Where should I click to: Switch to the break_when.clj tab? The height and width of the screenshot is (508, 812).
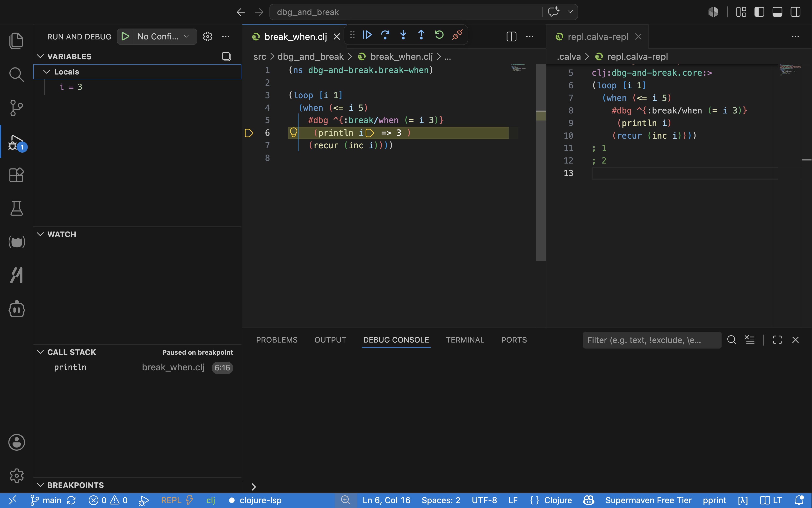point(295,37)
